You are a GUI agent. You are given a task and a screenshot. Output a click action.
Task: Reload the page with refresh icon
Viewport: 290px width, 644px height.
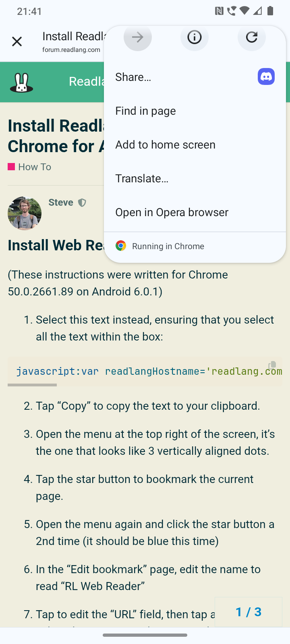click(252, 37)
